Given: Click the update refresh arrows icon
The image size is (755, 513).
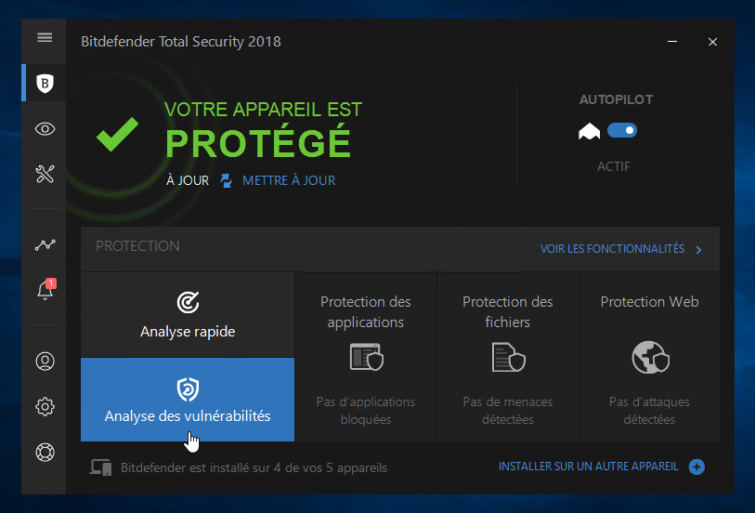Looking at the screenshot, I should (x=226, y=181).
